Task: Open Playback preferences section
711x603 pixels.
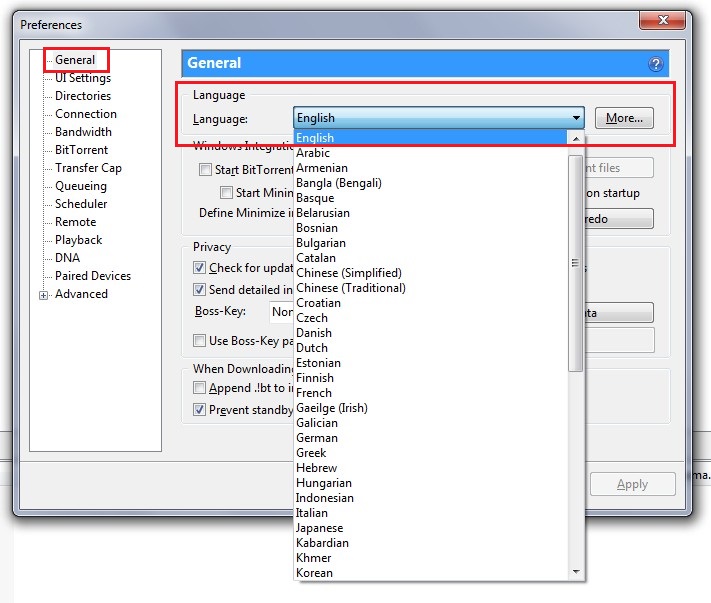Action: click(78, 240)
